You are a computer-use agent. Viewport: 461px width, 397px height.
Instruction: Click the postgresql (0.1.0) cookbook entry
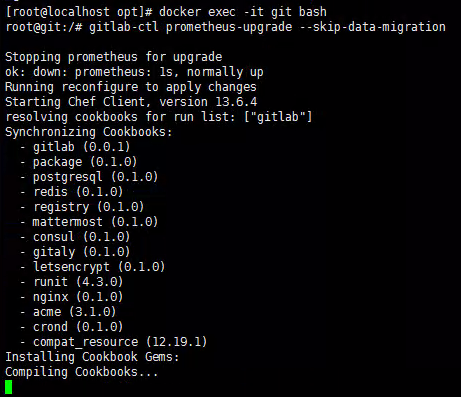[x=95, y=177]
